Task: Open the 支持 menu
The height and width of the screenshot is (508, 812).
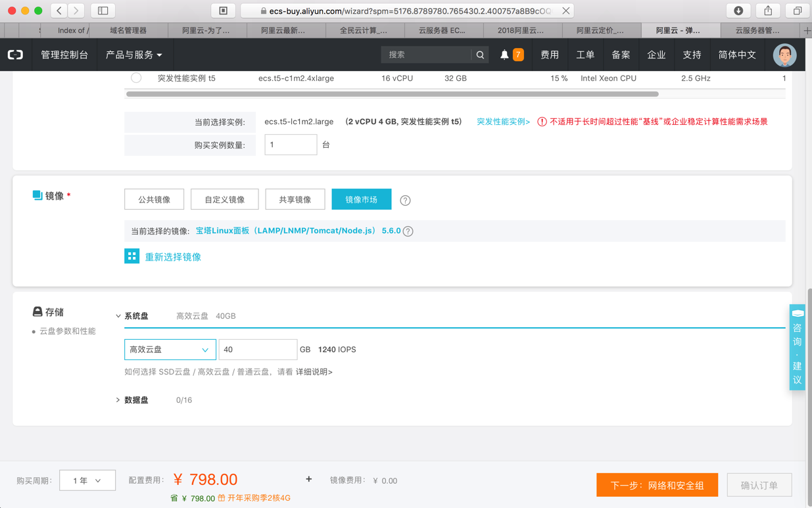Action: point(692,55)
